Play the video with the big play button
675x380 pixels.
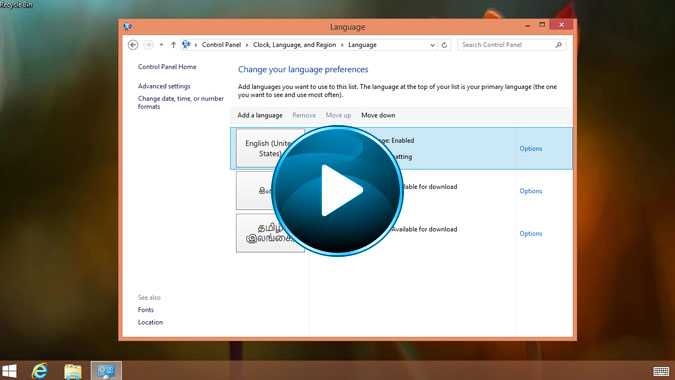click(338, 191)
